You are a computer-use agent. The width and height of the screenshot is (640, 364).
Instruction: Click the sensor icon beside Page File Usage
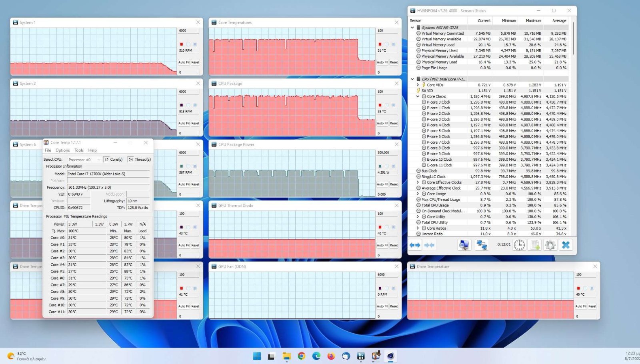coord(418,68)
